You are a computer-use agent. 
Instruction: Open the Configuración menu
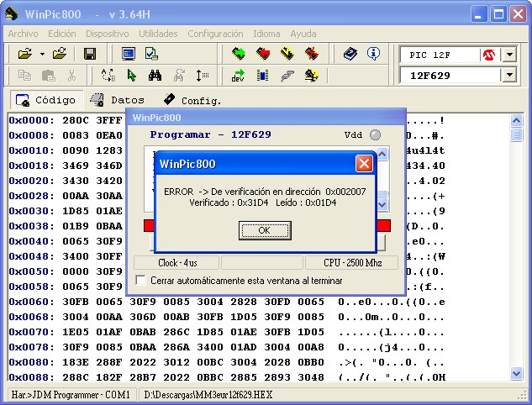pos(215,34)
